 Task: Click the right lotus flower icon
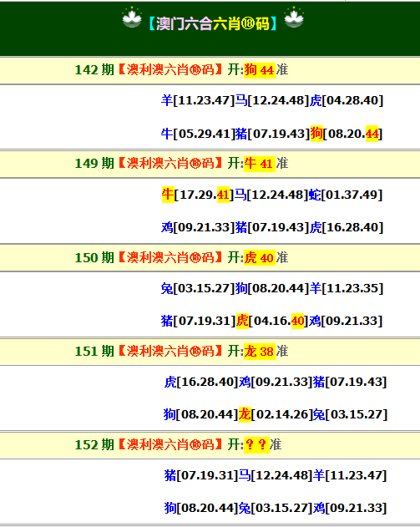294,17
